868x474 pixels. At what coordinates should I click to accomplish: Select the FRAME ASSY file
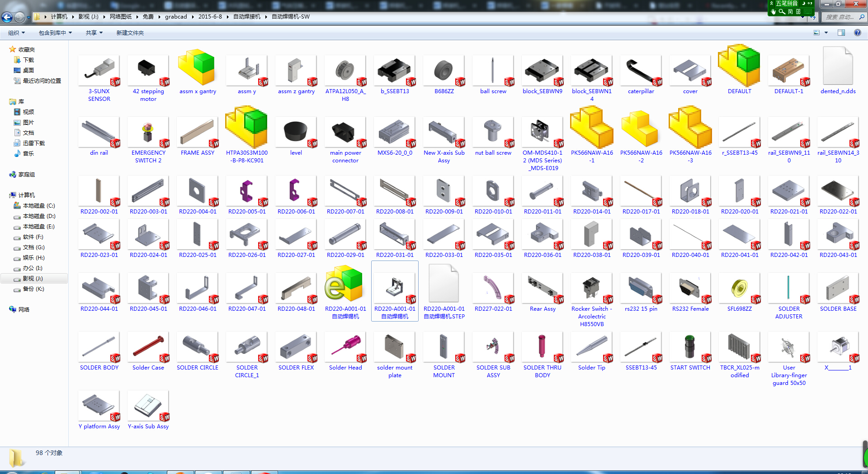point(198,137)
